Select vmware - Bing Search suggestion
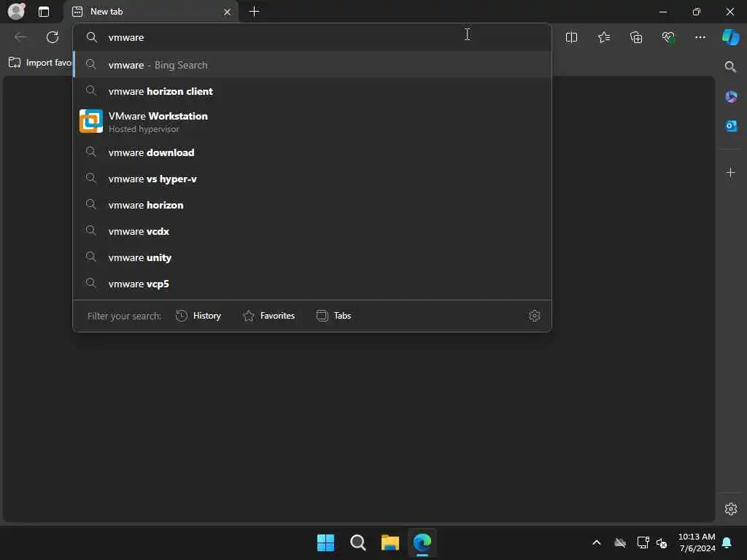The height and width of the screenshot is (560, 747). (312, 65)
